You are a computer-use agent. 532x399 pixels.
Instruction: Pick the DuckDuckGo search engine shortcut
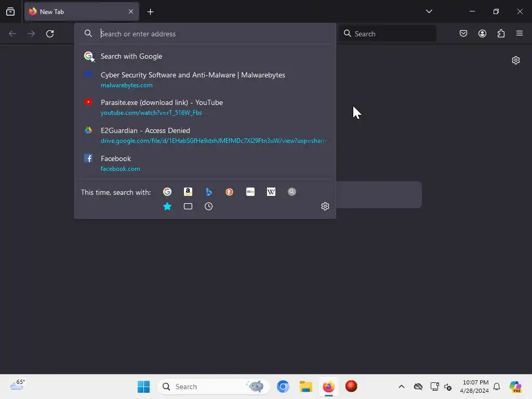229,192
